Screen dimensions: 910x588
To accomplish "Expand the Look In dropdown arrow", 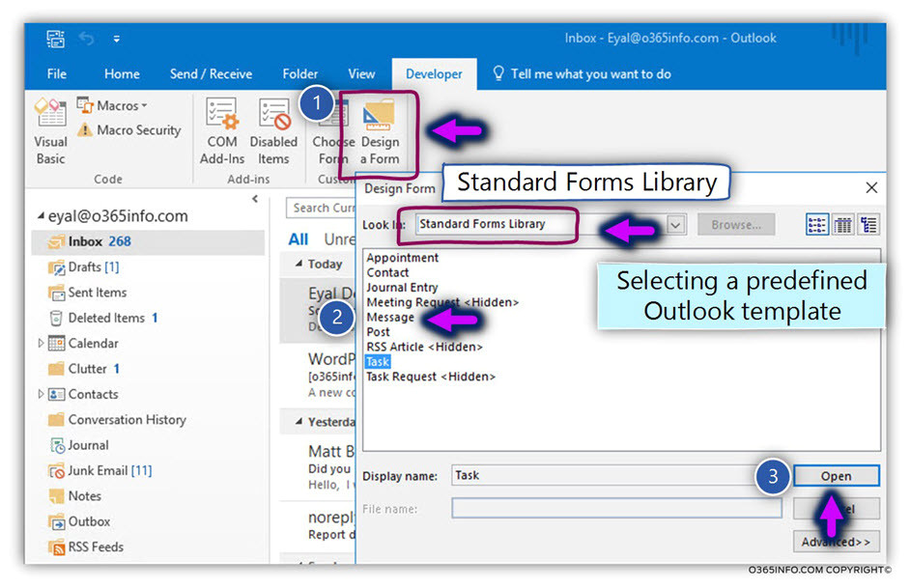I will 676,225.
